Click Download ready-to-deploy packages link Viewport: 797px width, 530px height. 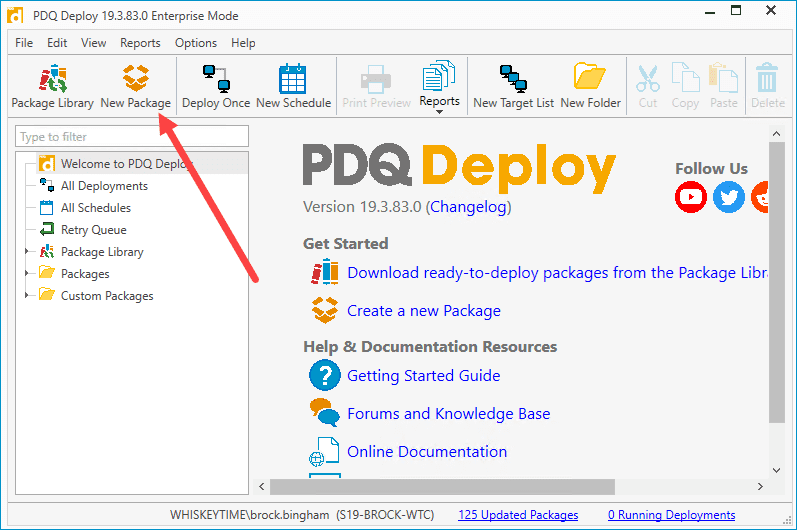[x=557, y=273]
